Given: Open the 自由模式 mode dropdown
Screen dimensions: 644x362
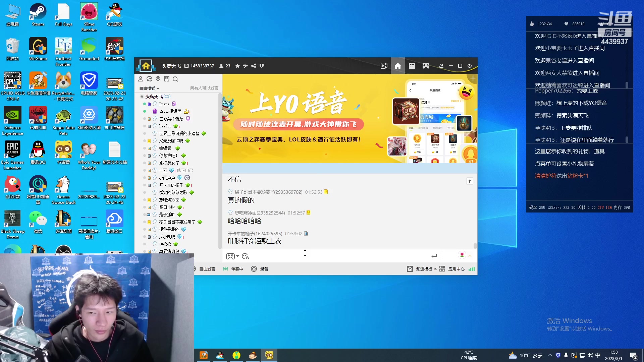Looking at the screenshot, I should tap(149, 88).
